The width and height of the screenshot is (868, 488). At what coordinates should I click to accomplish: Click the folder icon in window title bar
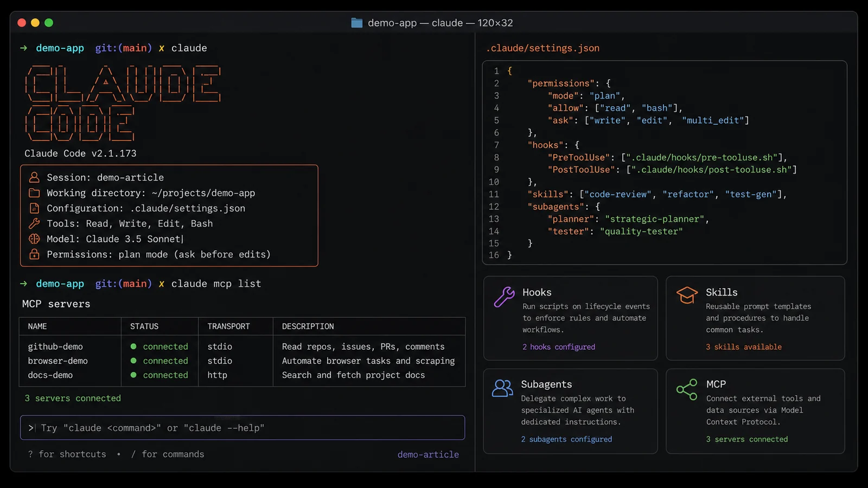click(356, 23)
